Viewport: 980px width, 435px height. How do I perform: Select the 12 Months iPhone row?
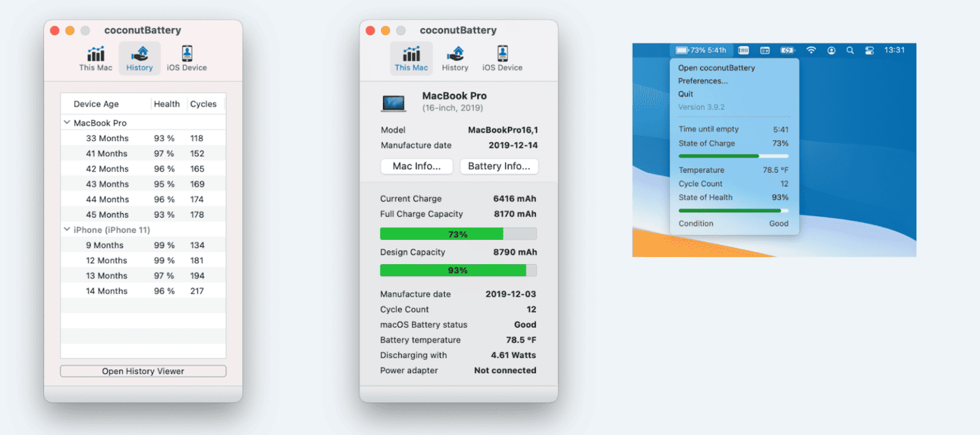click(x=143, y=260)
